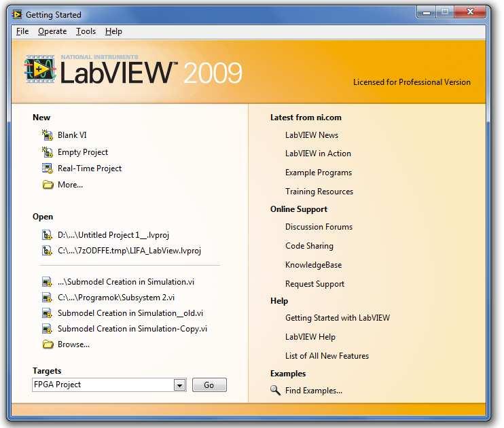
Task: Open C:\...\7zODFFE.tmp\LIFA_LabView.lvproj
Action: pos(129,251)
